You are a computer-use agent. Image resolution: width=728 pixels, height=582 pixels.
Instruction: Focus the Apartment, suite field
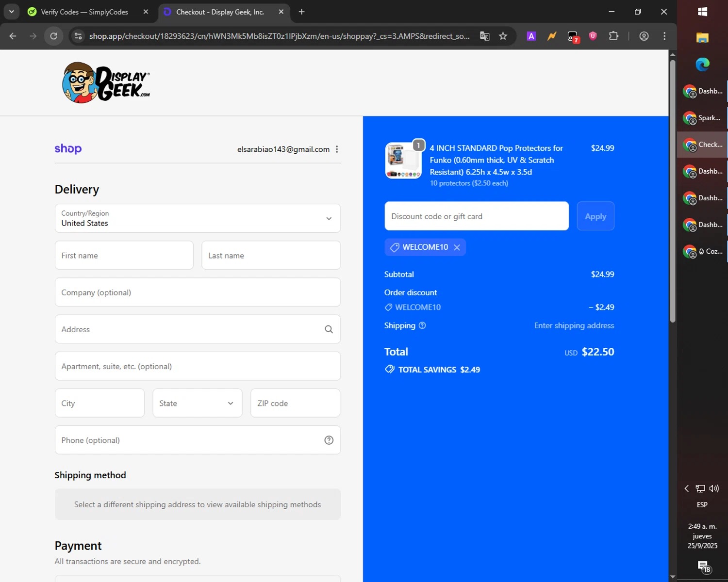(198, 366)
